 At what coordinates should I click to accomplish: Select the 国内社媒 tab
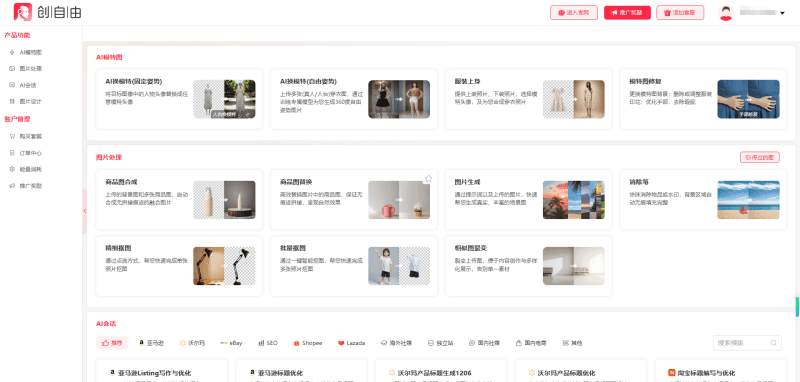(485, 343)
